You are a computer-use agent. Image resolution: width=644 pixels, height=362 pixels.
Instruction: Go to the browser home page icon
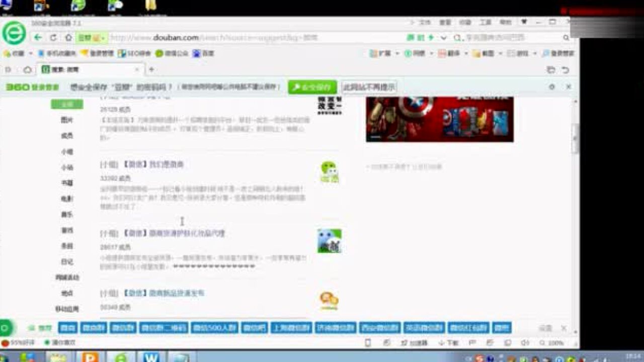68,38
